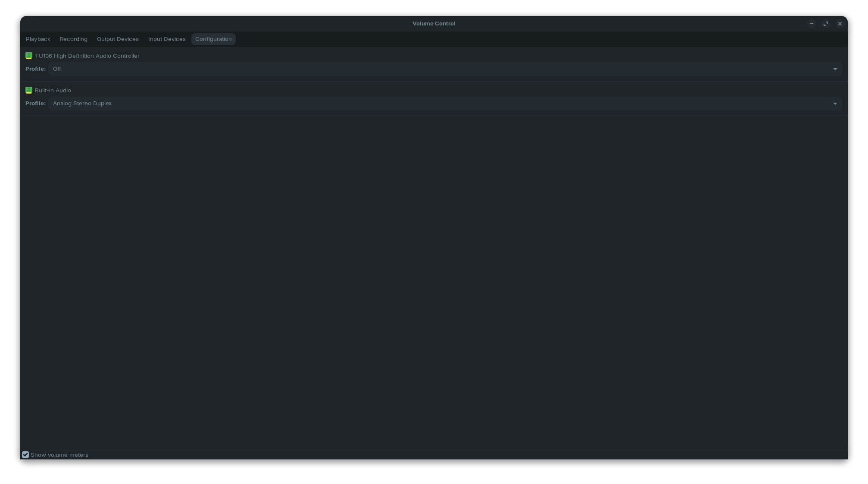Close the Volume Control window
The image size is (868, 484).
840,24
